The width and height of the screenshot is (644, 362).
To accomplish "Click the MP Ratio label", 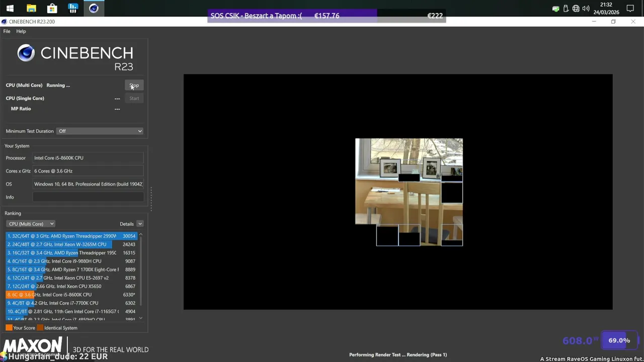I will coord(21,109).
